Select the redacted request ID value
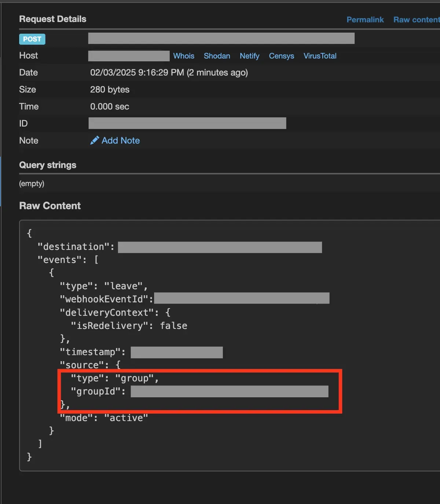Viewport: 440px width, 504px height. coord(187,123)
